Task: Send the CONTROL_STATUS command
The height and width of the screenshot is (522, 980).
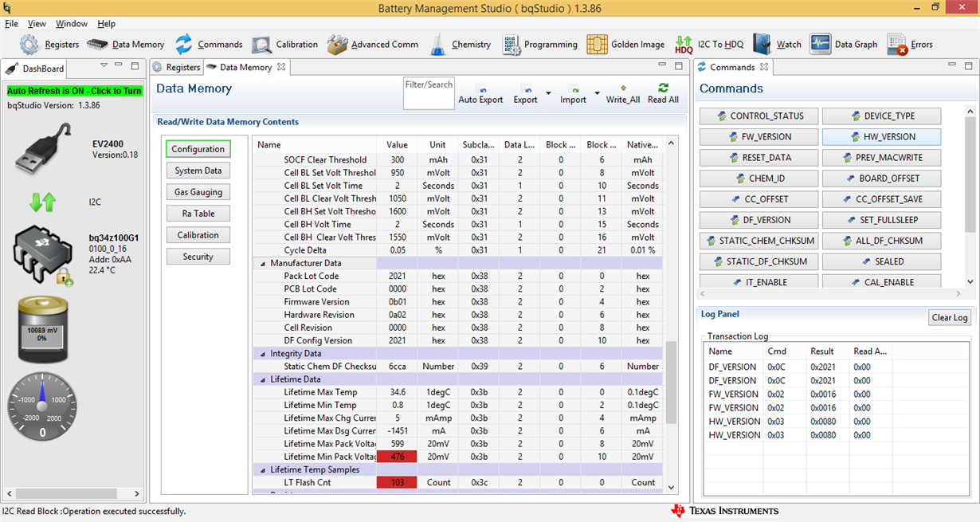Action: (759, 116)
